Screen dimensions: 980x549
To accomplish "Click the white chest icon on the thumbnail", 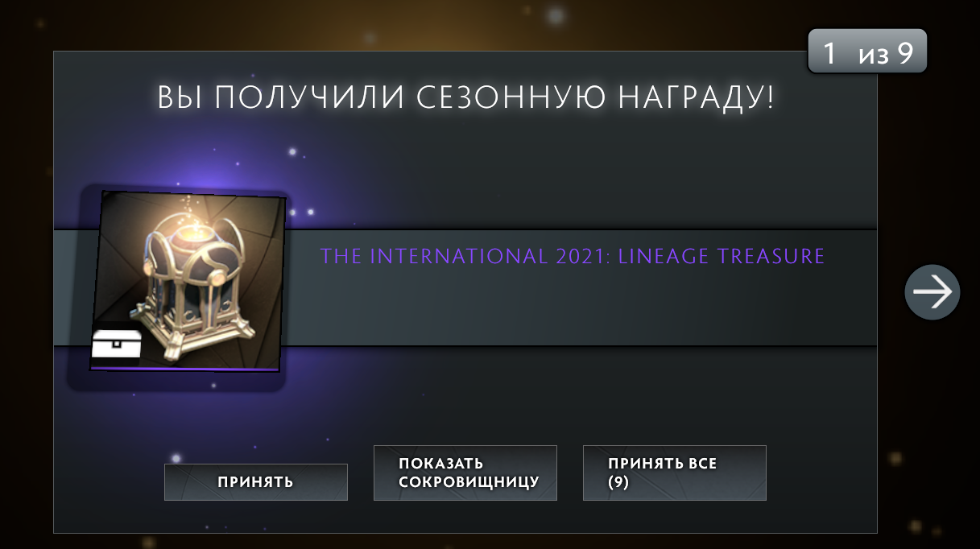I will tap(116, 344).
